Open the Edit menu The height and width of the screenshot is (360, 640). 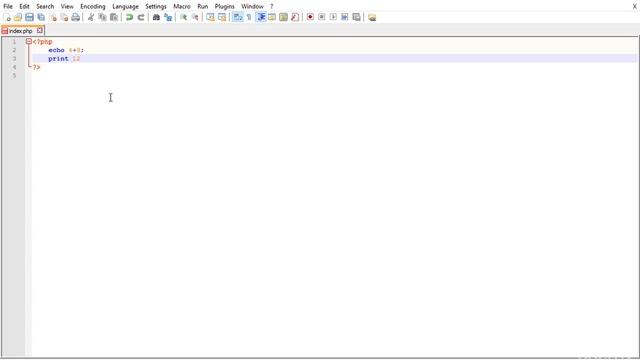pos(24,7)
